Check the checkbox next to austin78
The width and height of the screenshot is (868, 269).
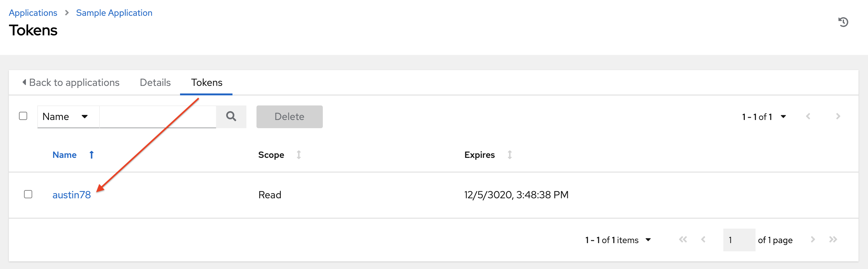coord(28,194)
